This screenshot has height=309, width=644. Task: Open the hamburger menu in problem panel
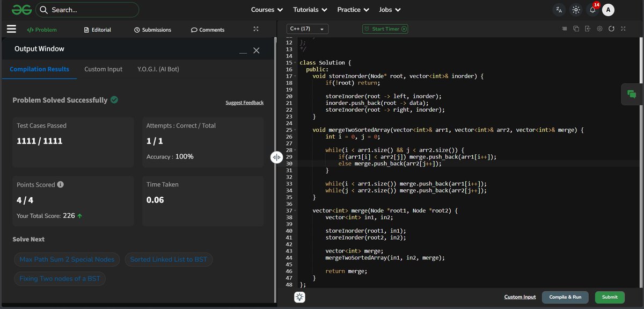pyautogui.click(x=11, y=30)
